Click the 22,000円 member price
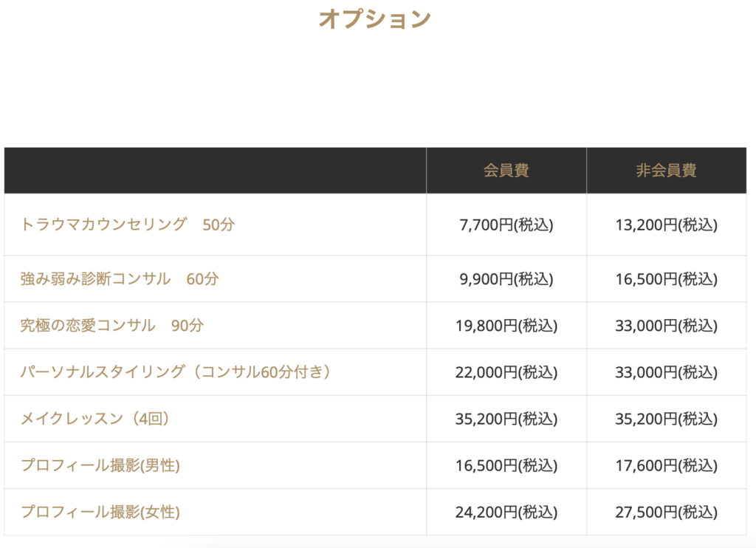The width and height of the screenshot is (756, 548). tap(506, 372)
